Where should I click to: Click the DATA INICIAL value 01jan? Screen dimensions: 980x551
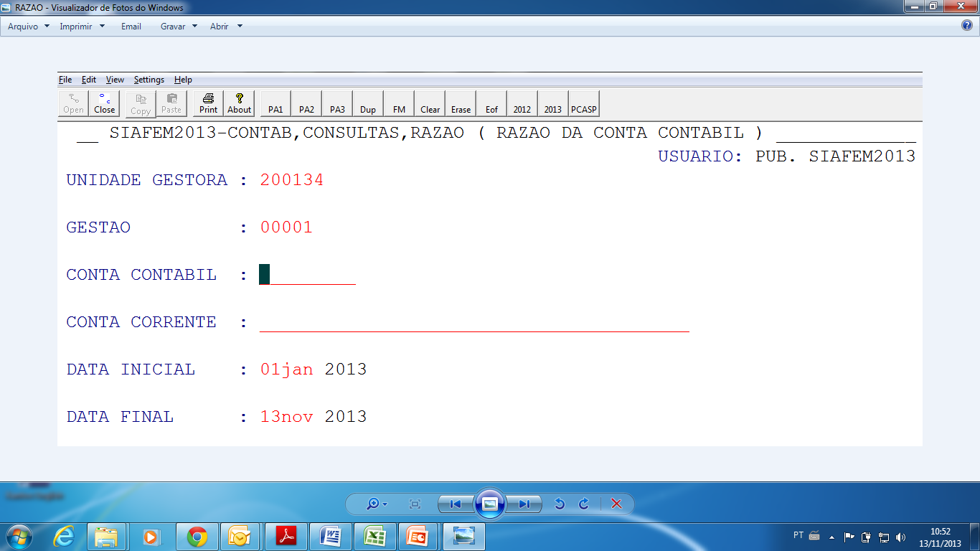point(286,369)
